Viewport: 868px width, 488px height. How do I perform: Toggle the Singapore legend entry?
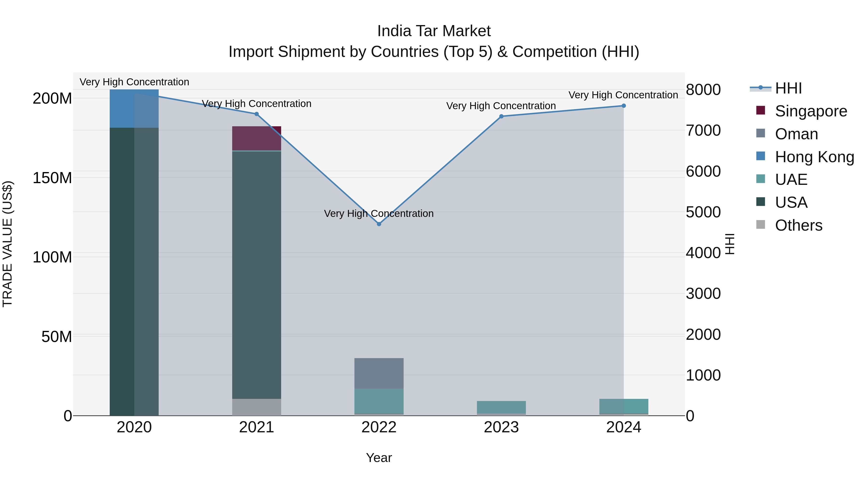pos(802,111)
